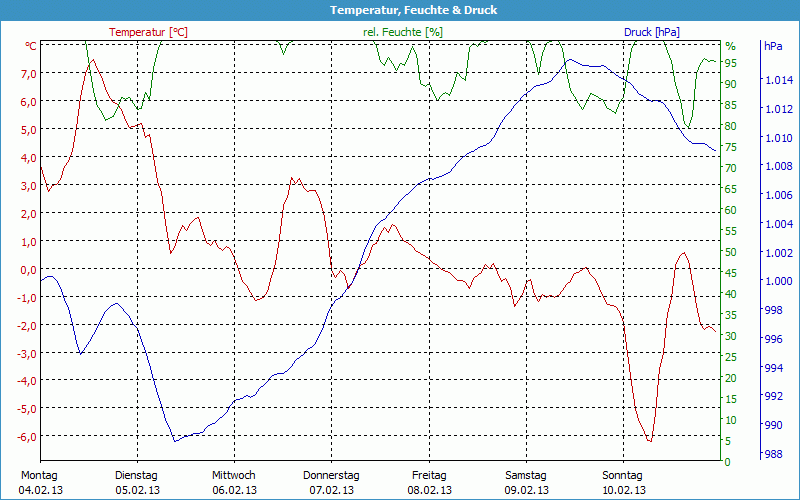Click the green "95" humidity axis value
Screen dimensions: 800x500
(731, 63)
